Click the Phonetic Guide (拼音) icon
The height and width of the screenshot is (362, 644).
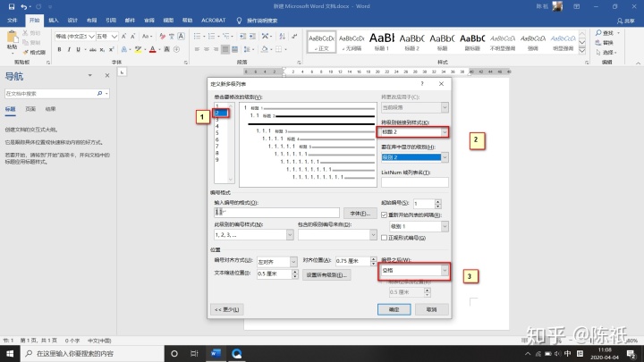coord(172,37)
